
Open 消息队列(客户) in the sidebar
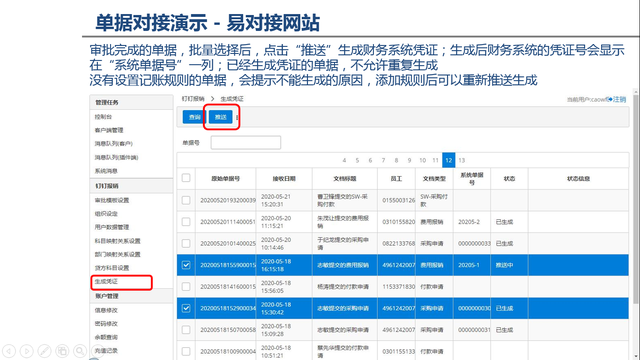pyautogui.click(x=114, y=144)
